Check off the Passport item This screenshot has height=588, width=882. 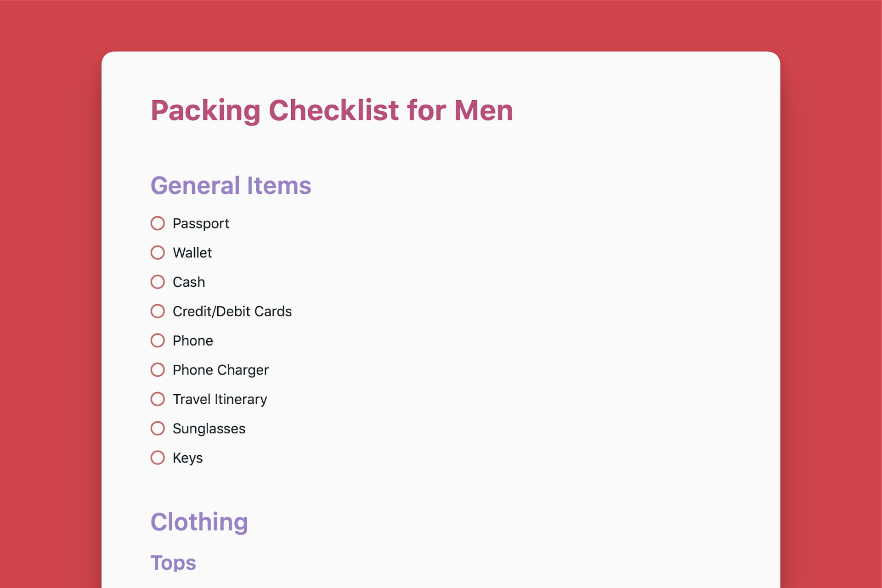click(x=158, y=223)
